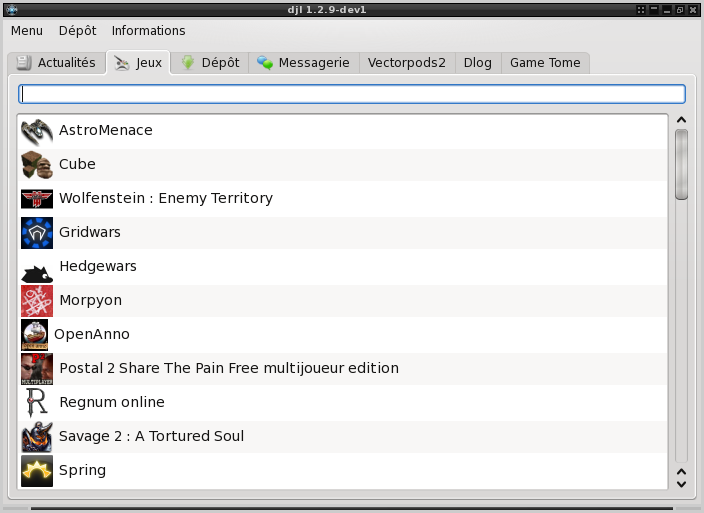The image size is (704, 513).
Task: Open the Vectorpods2 tab
Action: pos(407,63)
